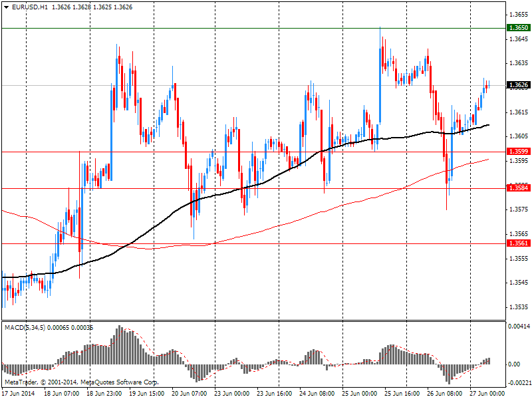Image resolution: width=532 pixels, height=399 pixels.
Task: Click the 25 Jun 00:00 time label
Action: [x=360, y=394]
